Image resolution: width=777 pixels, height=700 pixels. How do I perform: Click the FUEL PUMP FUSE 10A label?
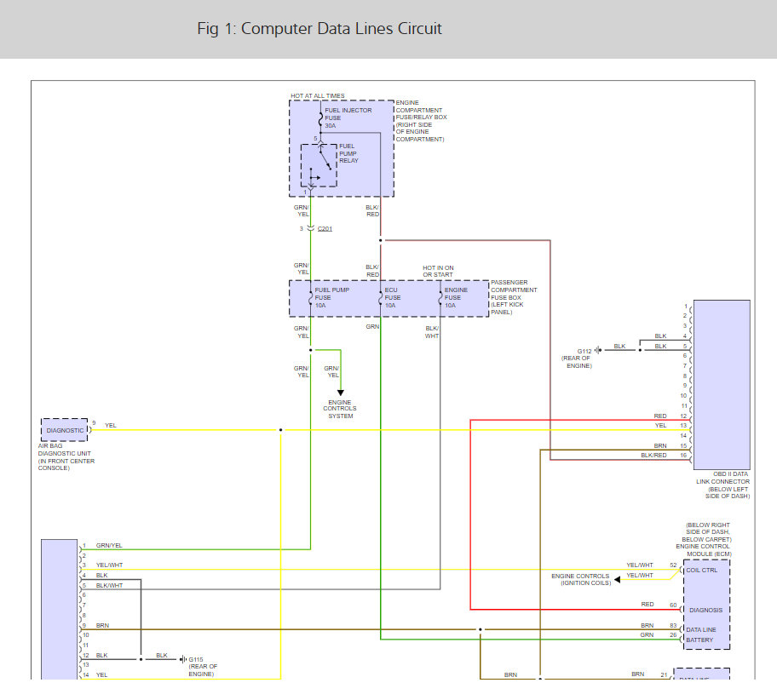(x=332, y=298)
